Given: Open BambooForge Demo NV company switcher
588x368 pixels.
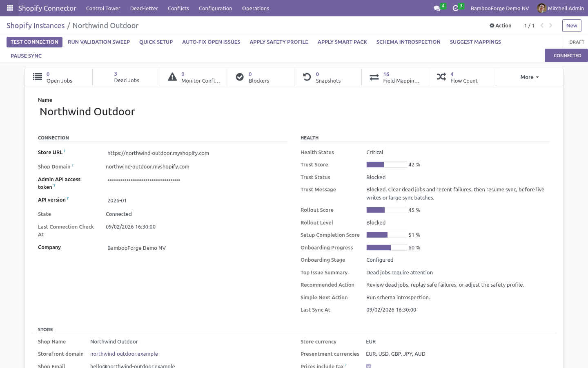Looking at the screenshot, I should pyautogui.click(x=499, y=8).
